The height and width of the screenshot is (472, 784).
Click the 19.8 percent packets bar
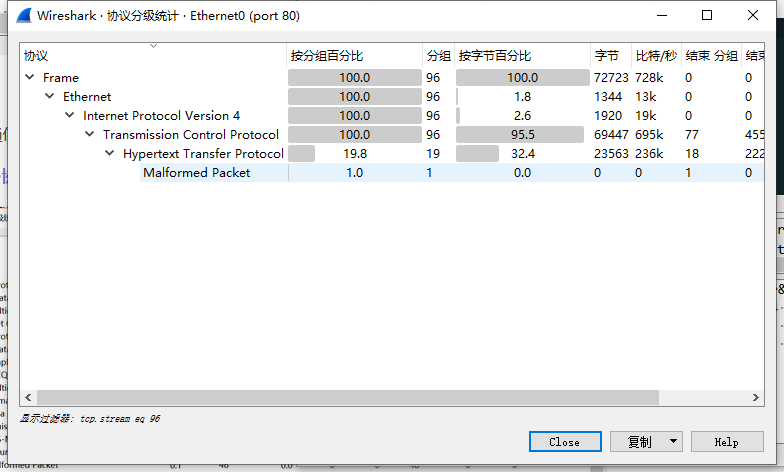[x=354, y=154]
